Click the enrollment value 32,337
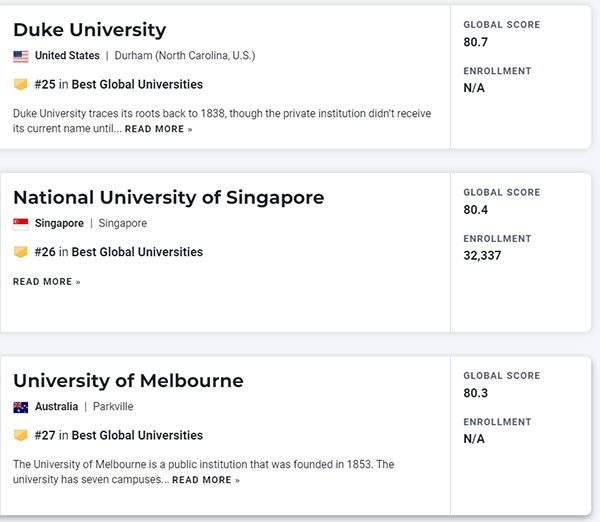Screen dimensions: 600x522 (482, 256)
